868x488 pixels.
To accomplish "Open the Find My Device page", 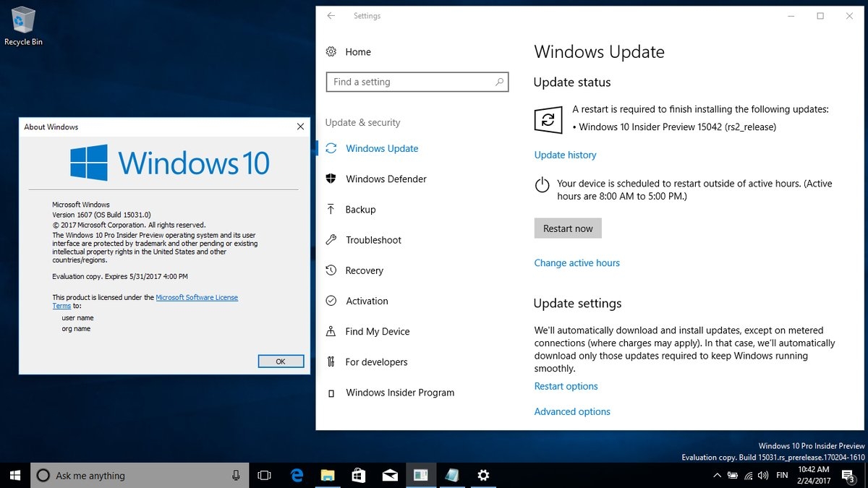I will click(x=378, y=331).
